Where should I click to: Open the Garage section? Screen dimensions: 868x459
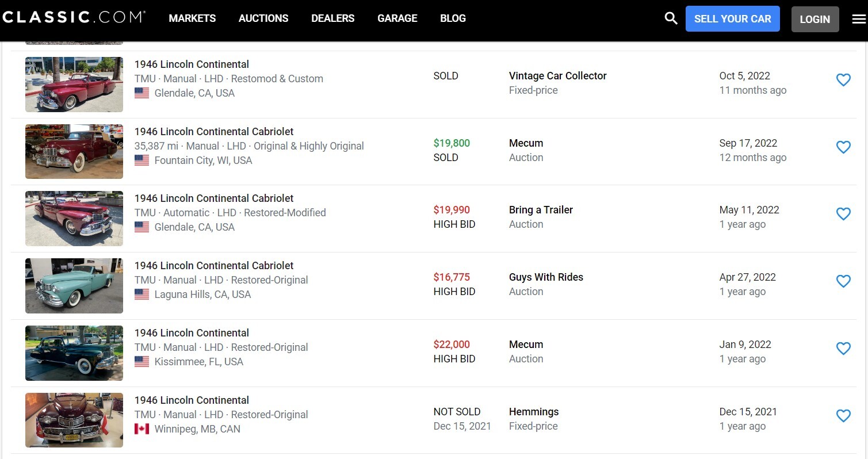(x=397, y=18)
